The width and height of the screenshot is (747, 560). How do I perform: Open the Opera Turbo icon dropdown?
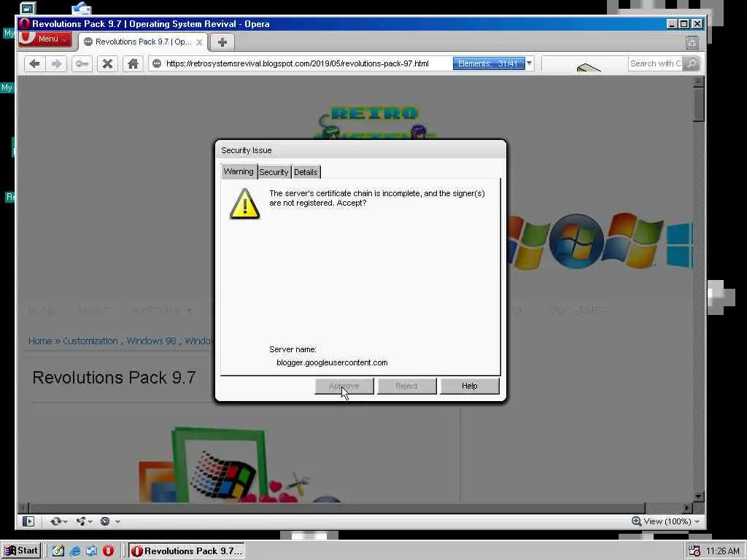click(x=109, y=521)
